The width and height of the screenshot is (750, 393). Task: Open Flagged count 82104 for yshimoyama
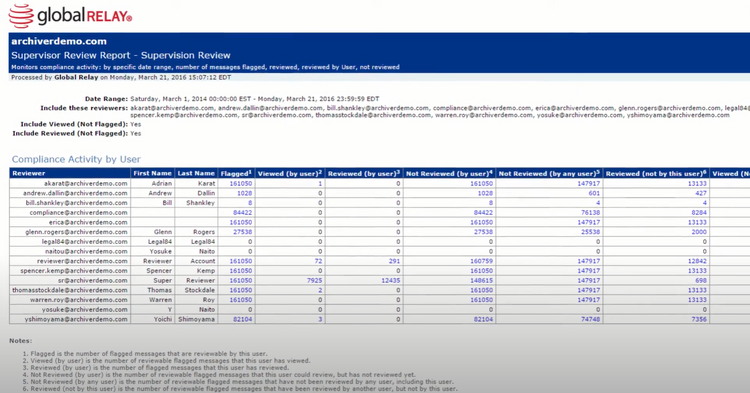[243, 319]
